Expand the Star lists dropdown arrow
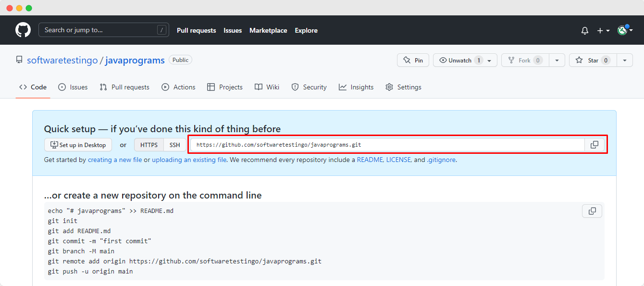 tap(625, 60)
